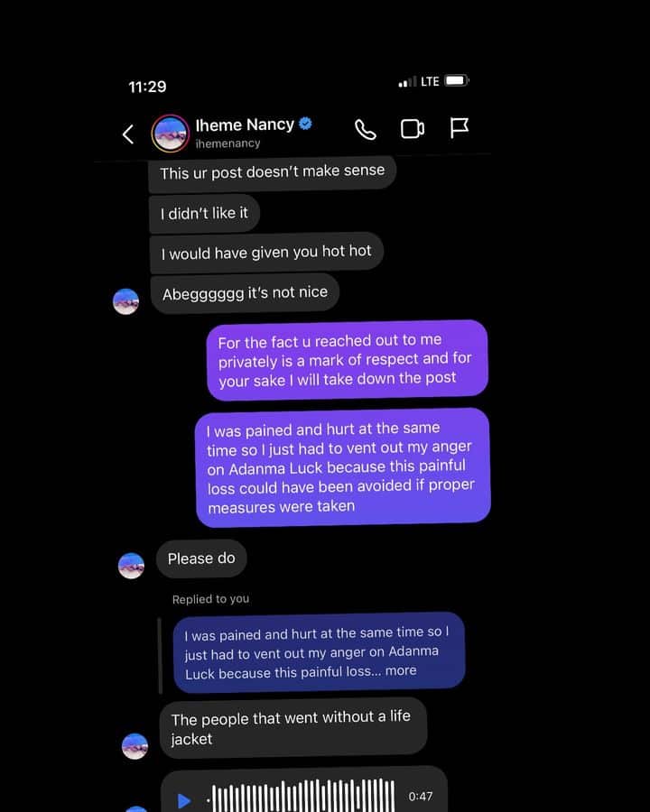650x812 pixels.
Task: Tap the avatar beside "Abegggggg it's not nice"
Action: click(x=126, y=301)
